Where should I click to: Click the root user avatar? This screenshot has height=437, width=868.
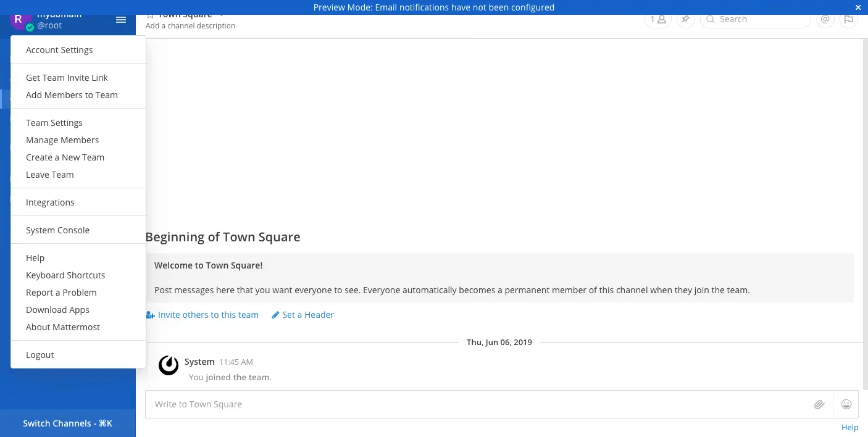[19, 19]
